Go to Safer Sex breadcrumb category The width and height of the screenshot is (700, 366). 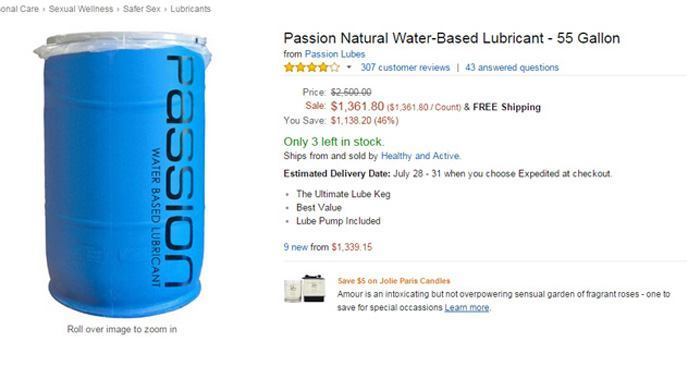(x=142, y=9)
